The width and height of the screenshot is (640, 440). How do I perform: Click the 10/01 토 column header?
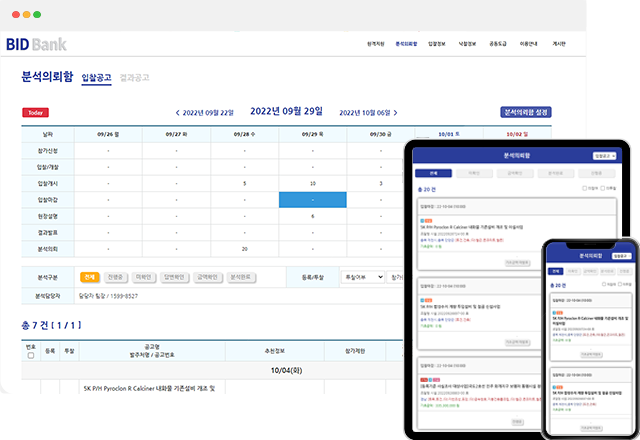(x=449, y=134)
